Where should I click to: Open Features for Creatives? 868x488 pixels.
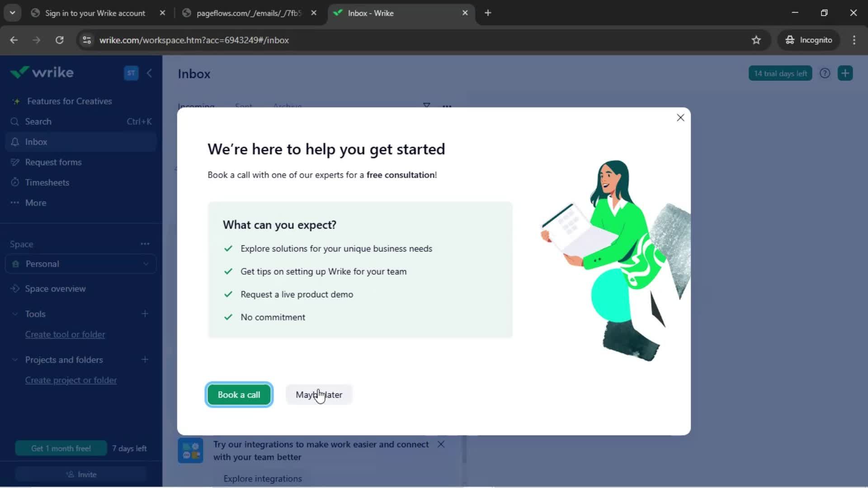[69, 101]
